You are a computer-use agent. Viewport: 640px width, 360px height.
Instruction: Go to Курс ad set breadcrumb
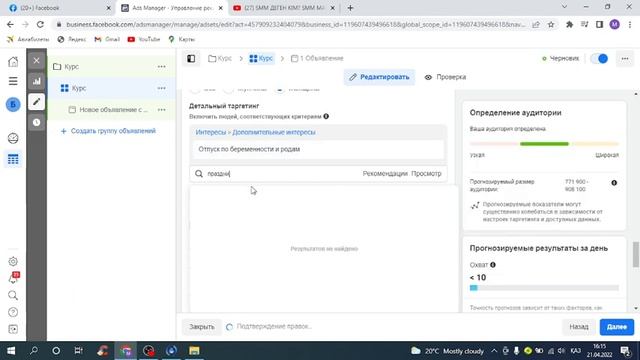tap(261, 58)
